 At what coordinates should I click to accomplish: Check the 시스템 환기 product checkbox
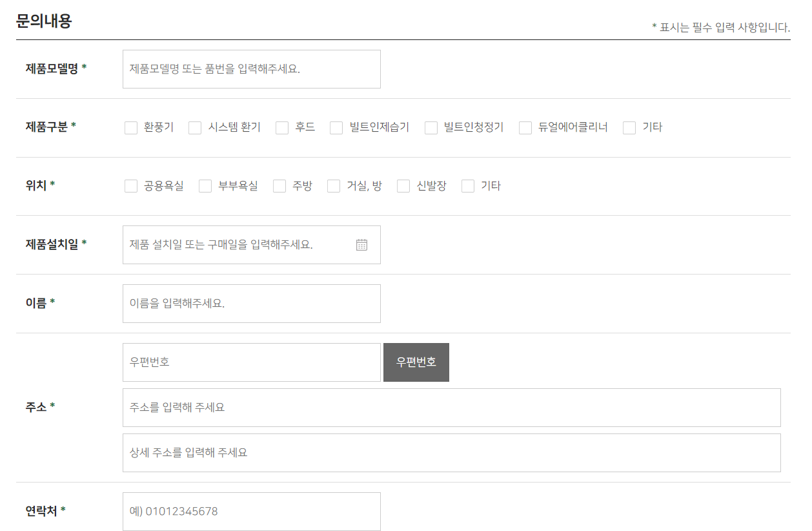194,127
